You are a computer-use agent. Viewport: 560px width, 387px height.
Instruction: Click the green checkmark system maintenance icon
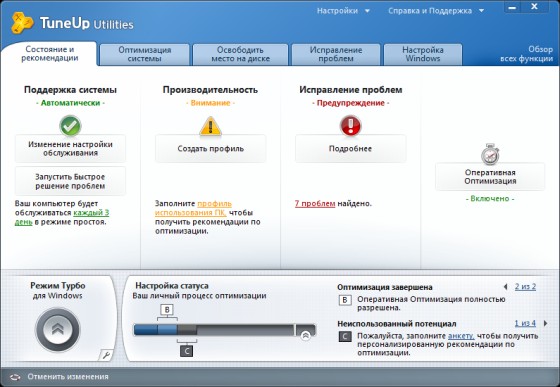(70, 126)
